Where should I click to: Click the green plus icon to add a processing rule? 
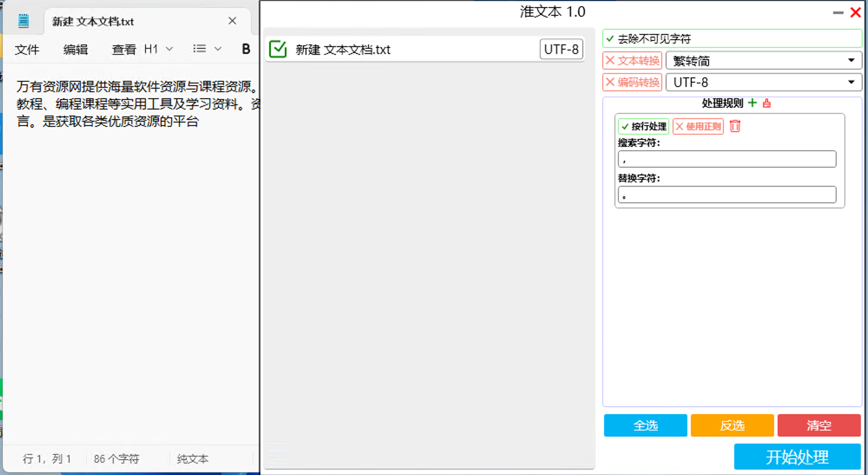click(753, 103)
